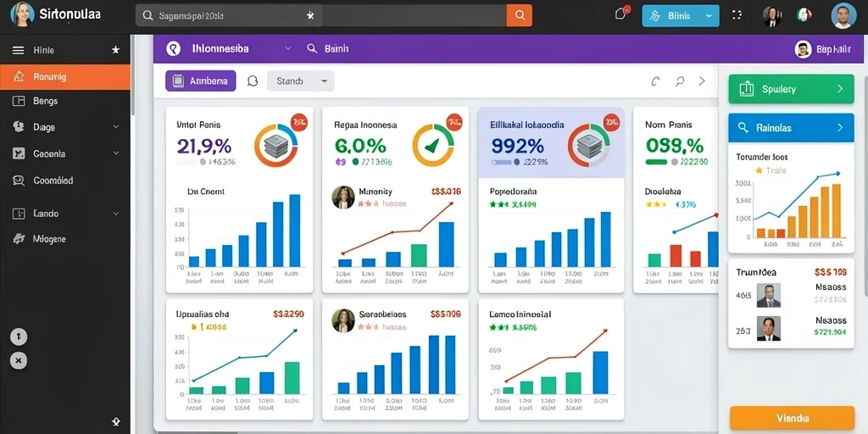The width and height of the screenshot is (868, 434).
Task: Select Bengs sidebar item
Action: 65,101
